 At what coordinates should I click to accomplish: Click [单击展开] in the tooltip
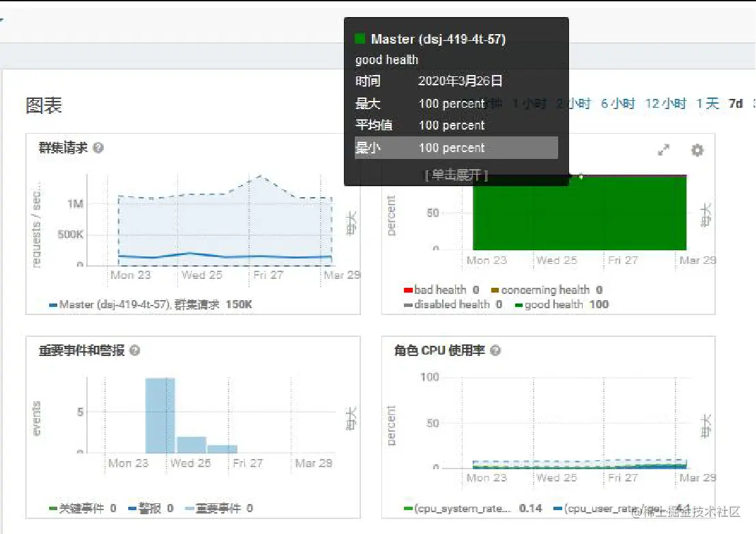tap(456, 175)
